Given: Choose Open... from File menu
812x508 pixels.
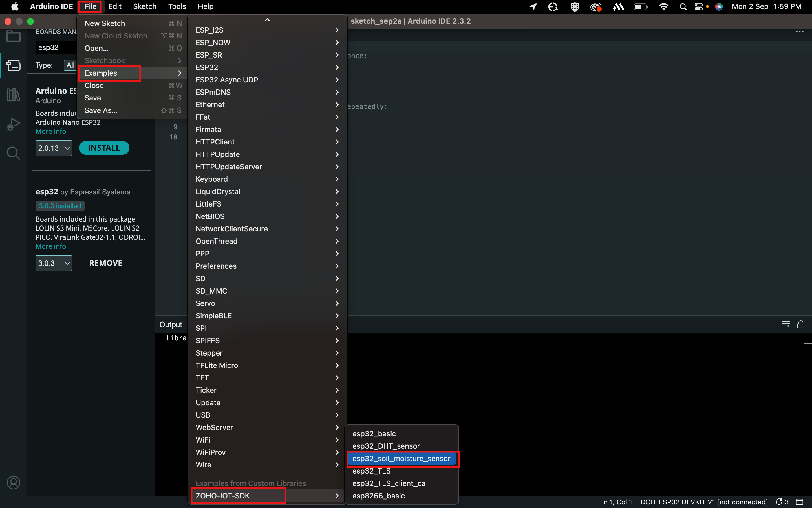Looking at the screenshot, I should tap(133, 48).
